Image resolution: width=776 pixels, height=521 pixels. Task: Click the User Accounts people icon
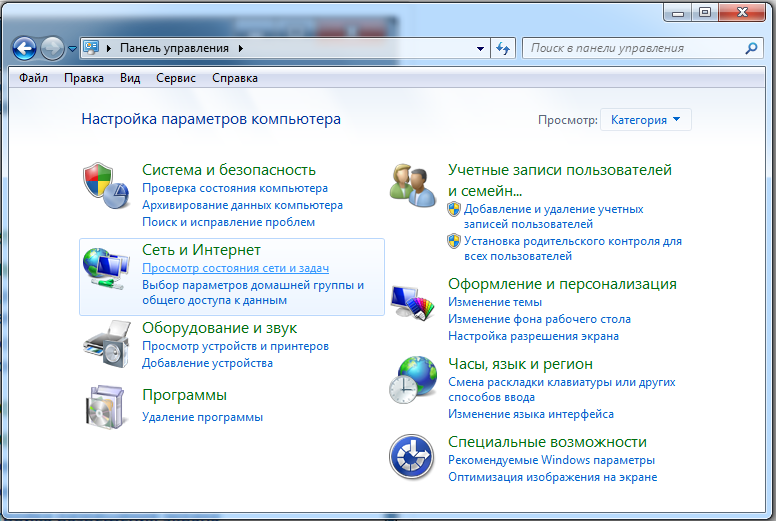411,185
